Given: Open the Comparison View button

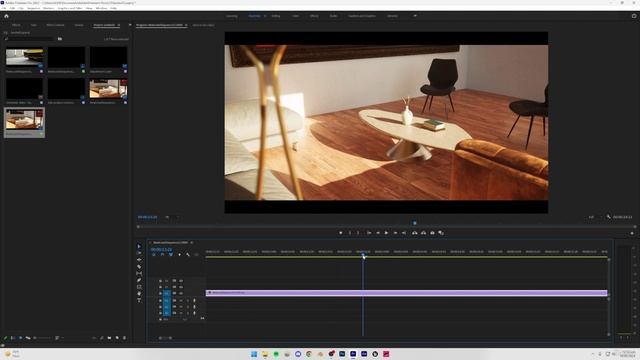Looking at the screenshot, I should click(x=441, y=233).
